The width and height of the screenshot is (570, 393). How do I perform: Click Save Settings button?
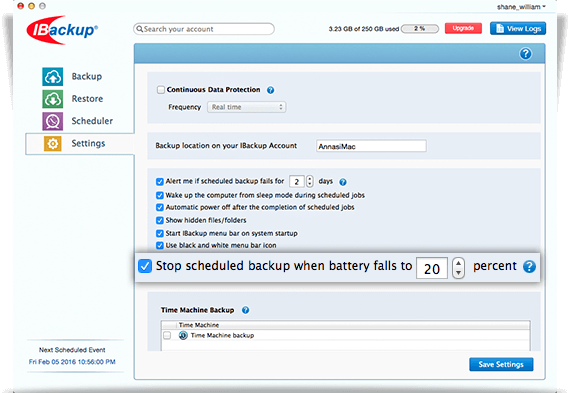[501, 364]
